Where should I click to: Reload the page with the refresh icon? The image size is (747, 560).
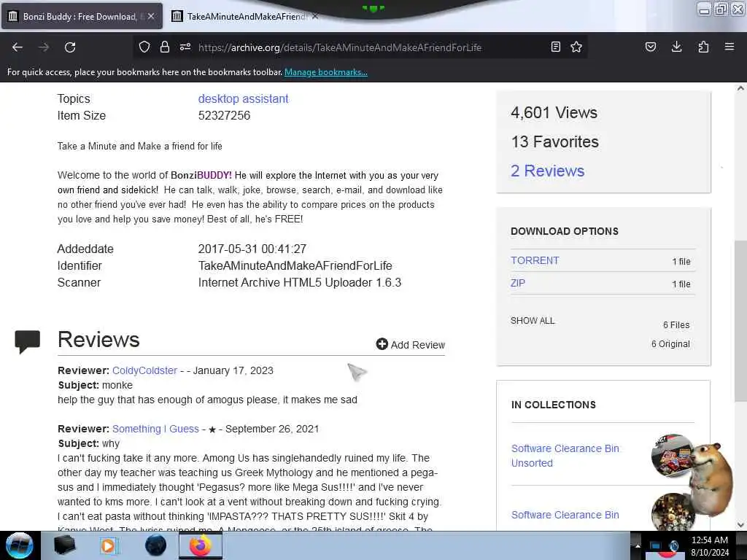point(70,47)
